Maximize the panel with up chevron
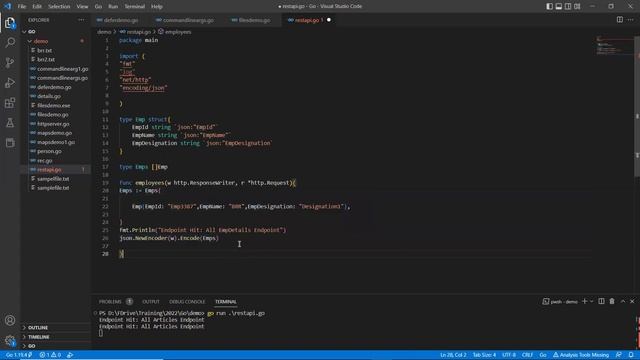The height and width of the screenshot is (360, 640). (623, 301)
